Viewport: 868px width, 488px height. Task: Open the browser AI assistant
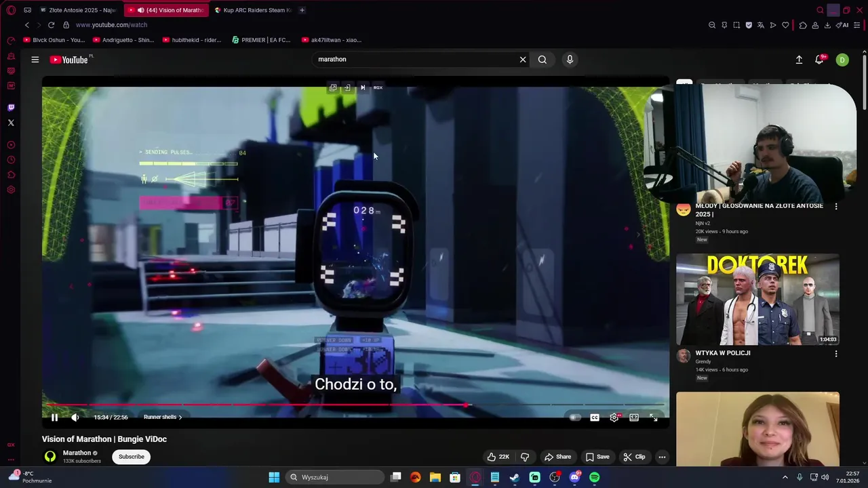click(x=843, y=25)
